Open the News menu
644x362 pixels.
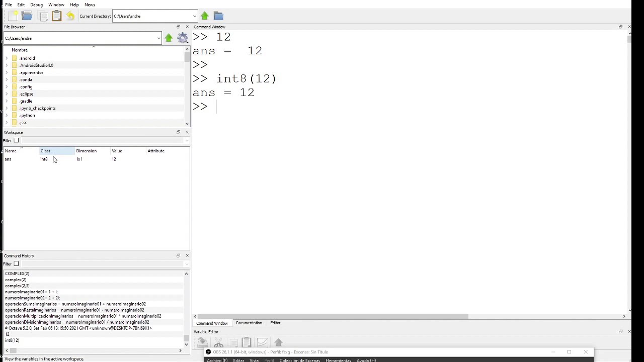point(90,5)
